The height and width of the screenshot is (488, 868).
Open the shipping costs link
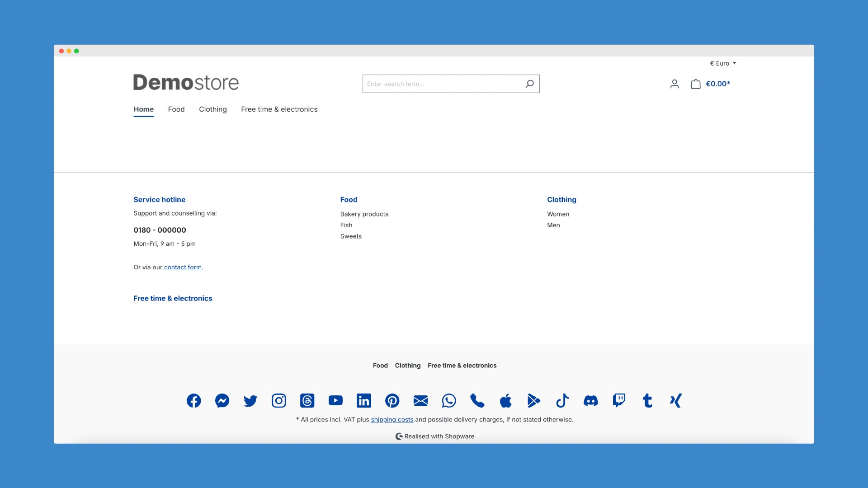click(x=392, y=420)
